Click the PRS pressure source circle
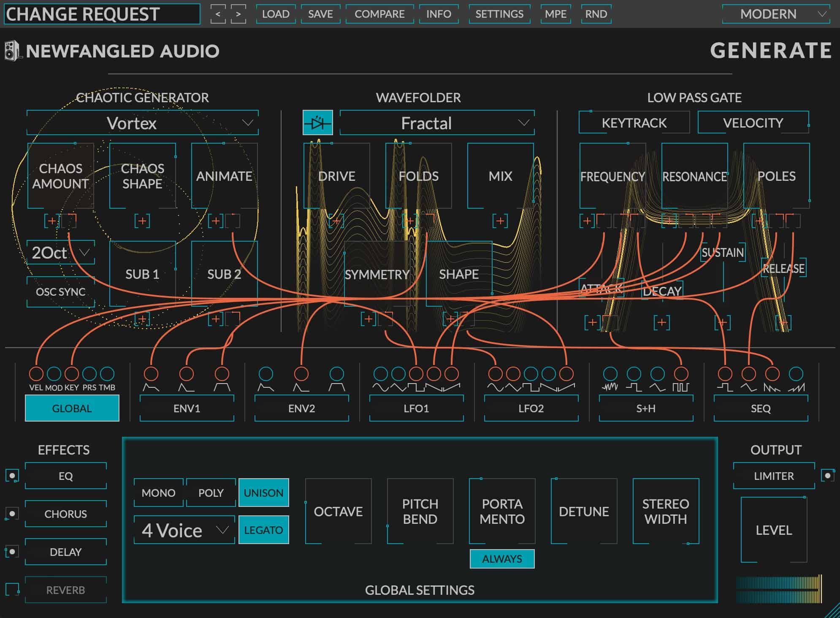Viewport: 840px width, 618px height. tap(89, 374)
